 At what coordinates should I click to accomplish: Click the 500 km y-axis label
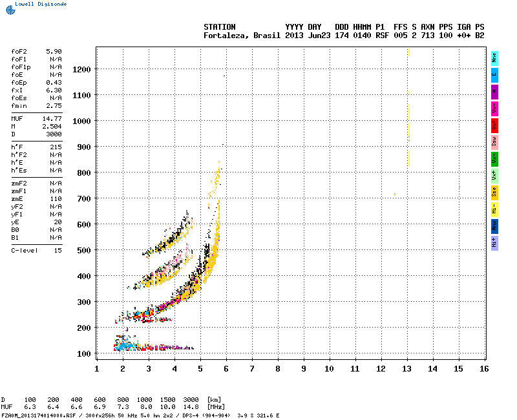click(x=84, y=251)
